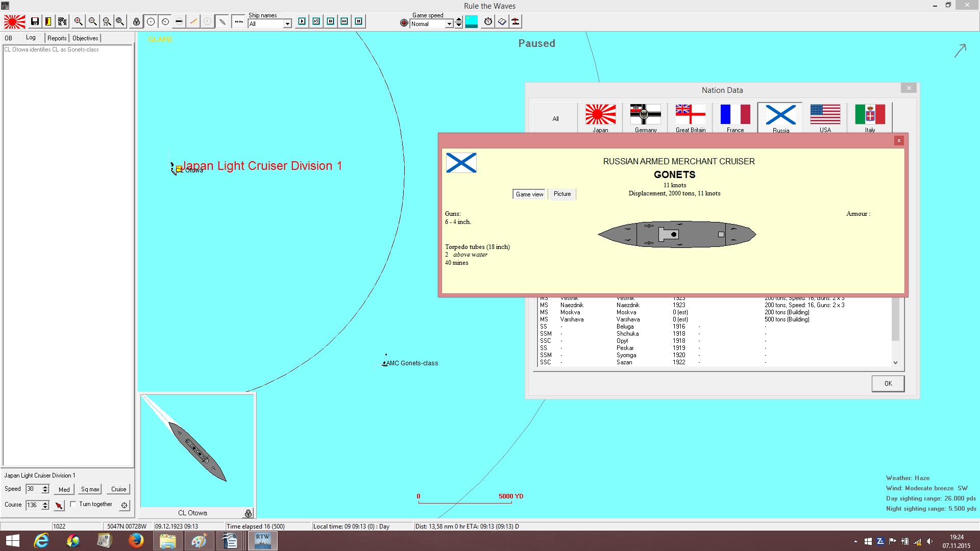Click the Cruise speed button
The width and height of the screenshot is (980, 551).
coord(119,489)
